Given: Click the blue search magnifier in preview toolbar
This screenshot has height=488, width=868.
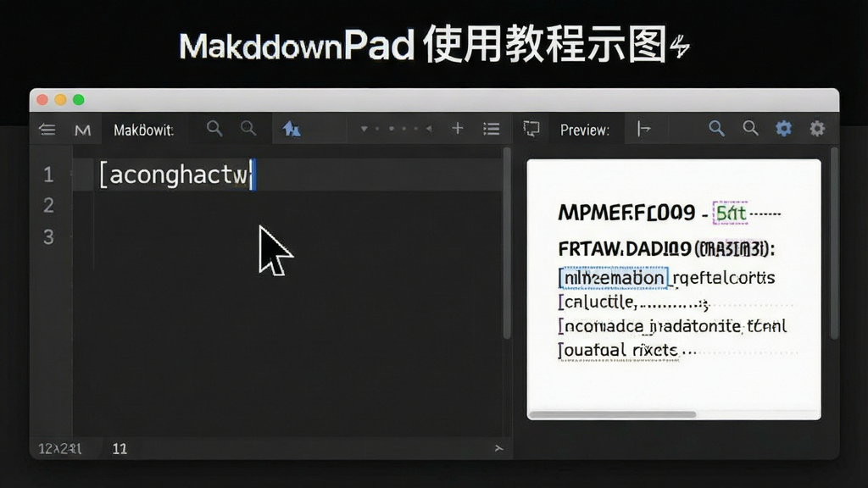Looking at the screenshot, I should click(716, 129).
